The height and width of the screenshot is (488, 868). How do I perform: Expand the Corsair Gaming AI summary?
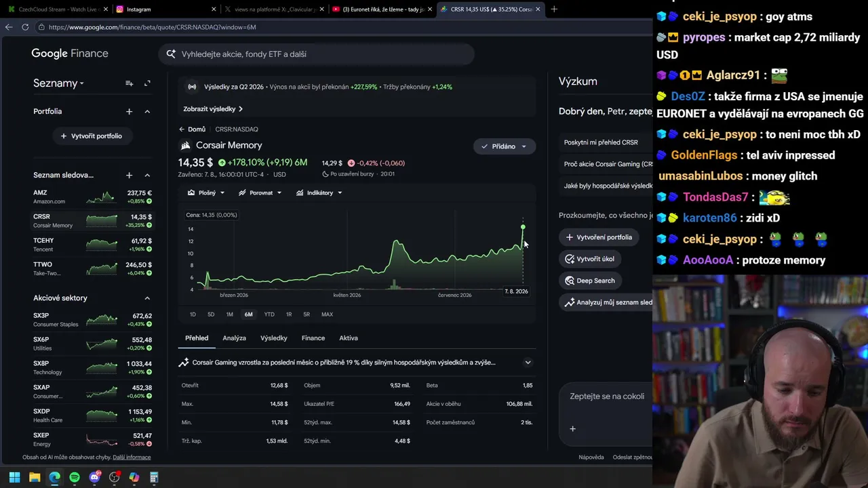(x=528, y=363)
